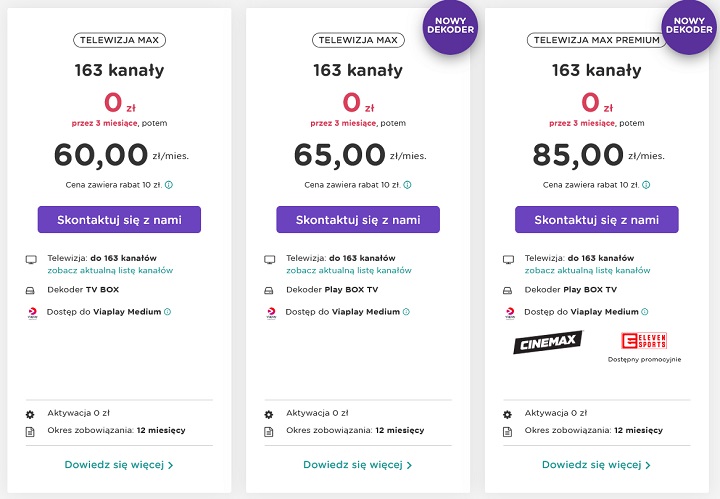Expand Dowiedz się więcej in middle card
The width and height of the screenshot is (720, 499).
tap(358, 465)
